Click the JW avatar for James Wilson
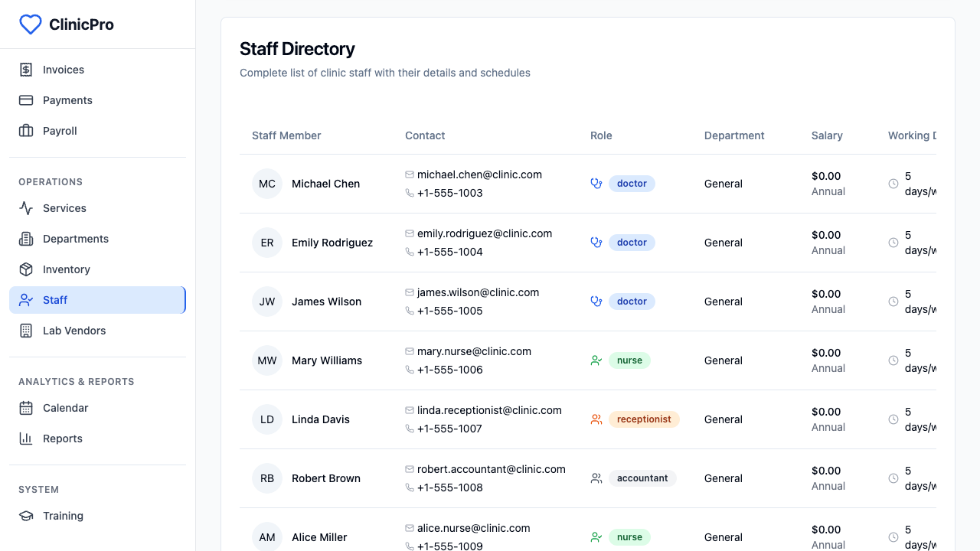The height and width of the screenshot is (551, 980). tap(267, 302)
